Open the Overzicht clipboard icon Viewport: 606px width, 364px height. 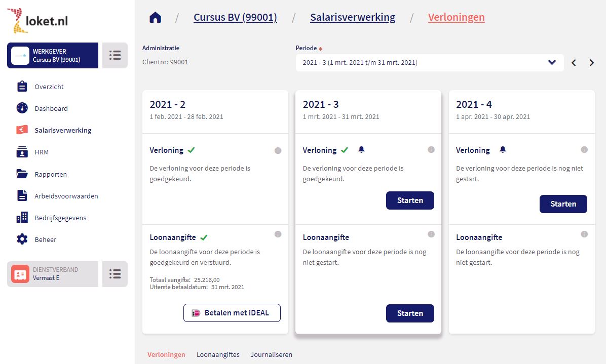(22, 87)
